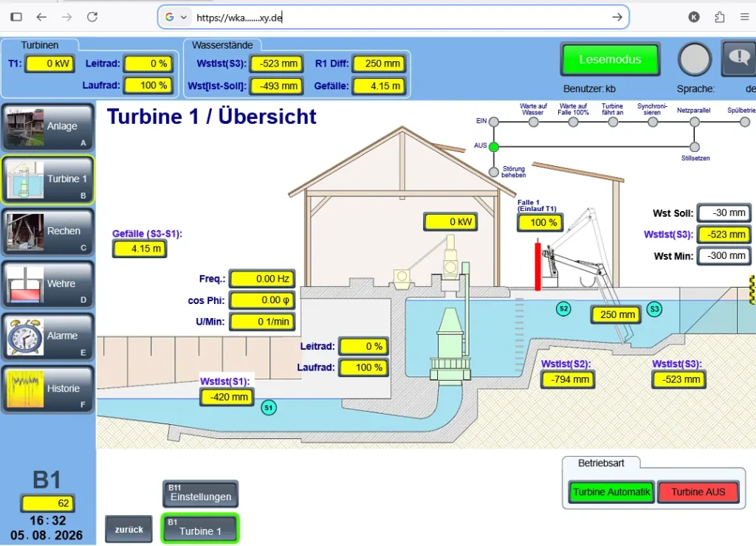Click the Falle 1 100 % value
The image size is (756, 546).
tap(540, 223)
